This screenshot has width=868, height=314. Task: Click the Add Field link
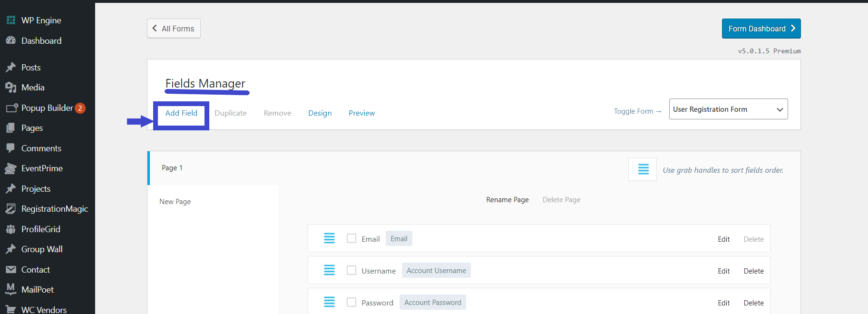(x=181, y=113)
